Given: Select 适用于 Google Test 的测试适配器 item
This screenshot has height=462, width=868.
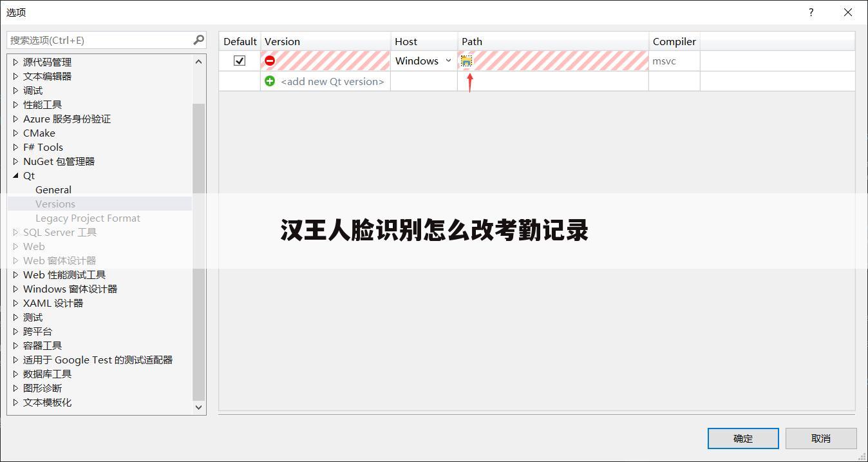Looking at the screenshot, I should point(98,360).
